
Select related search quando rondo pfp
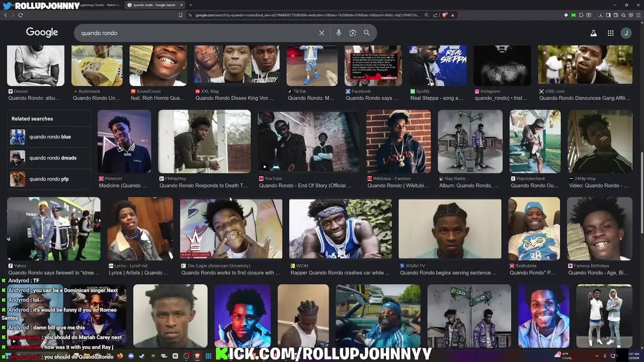49,179
